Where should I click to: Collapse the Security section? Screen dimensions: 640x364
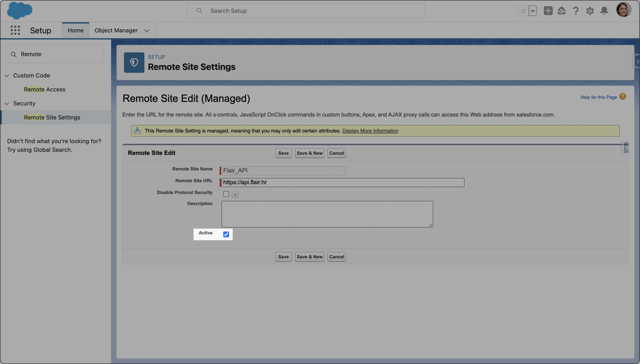[7, 104]
